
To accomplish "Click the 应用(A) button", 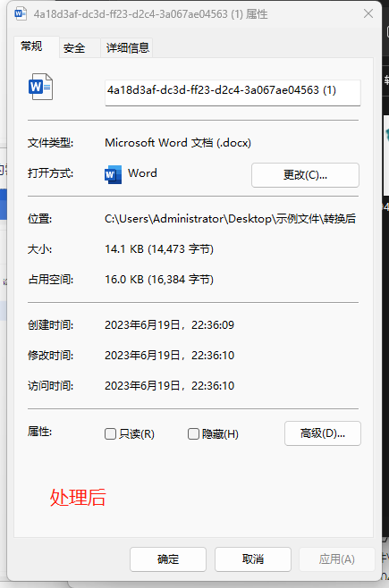I will pos(337,559).
